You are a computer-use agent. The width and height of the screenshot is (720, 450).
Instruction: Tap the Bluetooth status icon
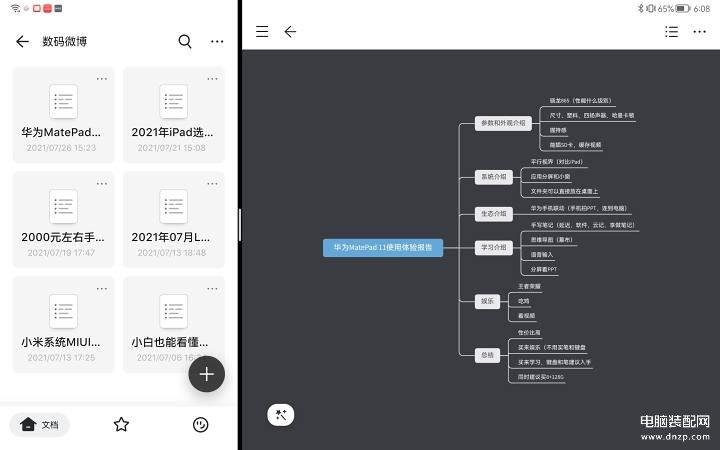click(x=641, y=8)
